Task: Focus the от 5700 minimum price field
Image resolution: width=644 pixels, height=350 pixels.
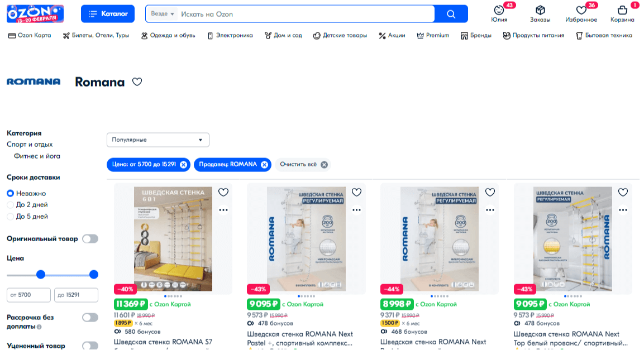Action: click(28, 295)
